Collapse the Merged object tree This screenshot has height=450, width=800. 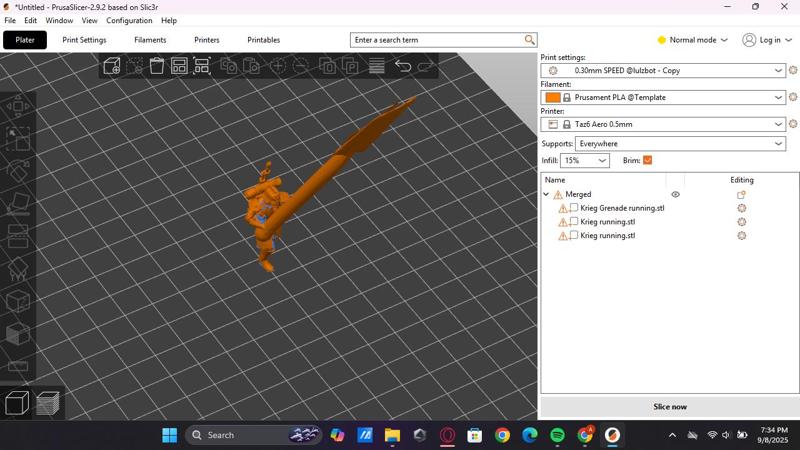[546, 194]
